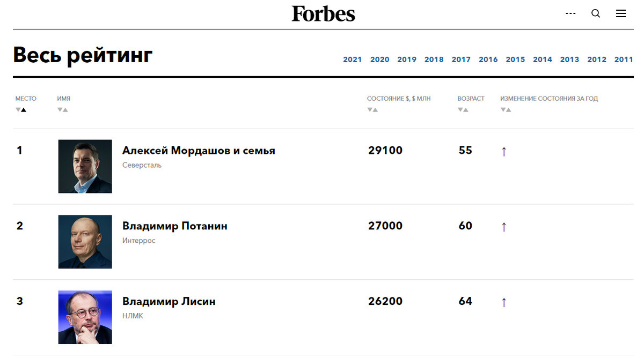This screenshot has width=644, height=358.
Task: Open Алексей Мордашов и семья profile
Action: pyautogui.click(x=199, y=151)
